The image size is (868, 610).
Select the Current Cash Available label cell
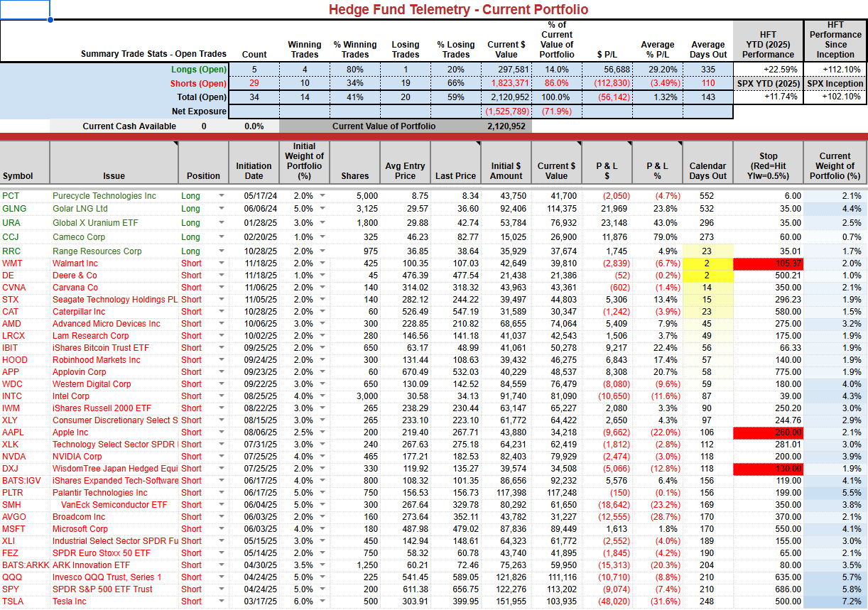[129, 126]
